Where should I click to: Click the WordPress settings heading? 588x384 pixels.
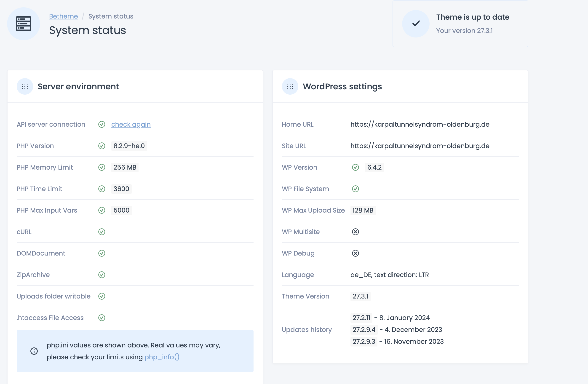coord(342,86)
